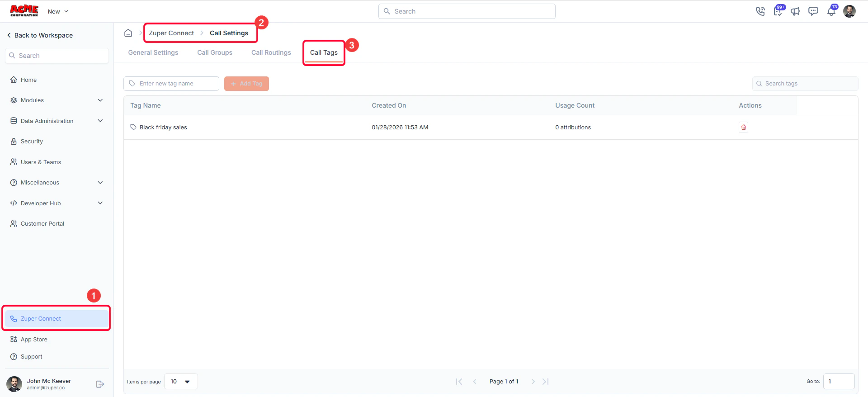The image size is (868, 397).
Task: Open Security in the sidebar
Action: (57, 142)
